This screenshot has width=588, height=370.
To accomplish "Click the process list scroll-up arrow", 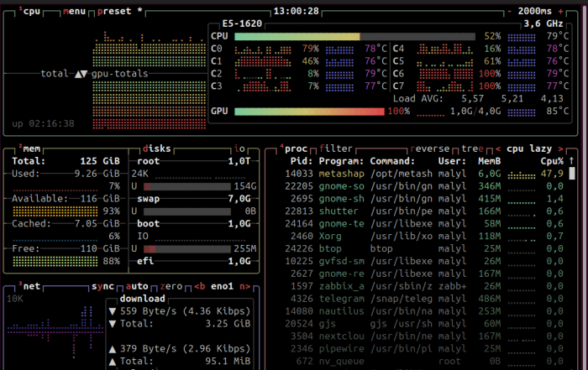I will click(571, 161).
